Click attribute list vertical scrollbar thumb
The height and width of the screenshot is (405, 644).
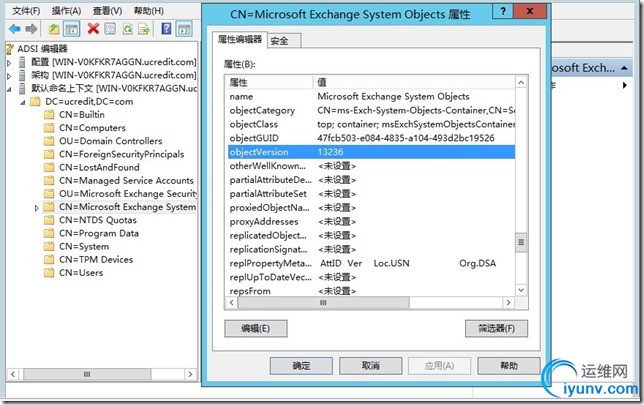pos(521,242)
